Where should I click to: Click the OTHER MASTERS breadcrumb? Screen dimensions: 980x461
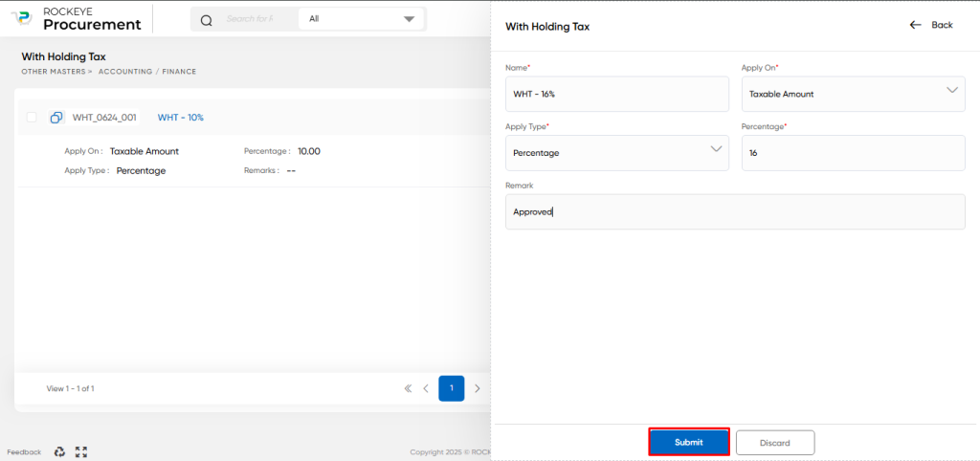(x=54, y=72)
